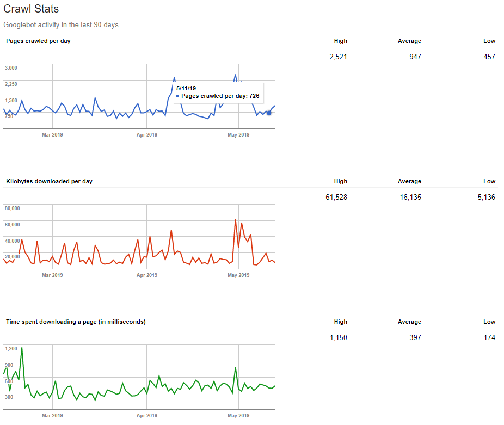Click the 20,000 axis label on red chart
This screenshot has height=425, width=504.
pos(12,256)
